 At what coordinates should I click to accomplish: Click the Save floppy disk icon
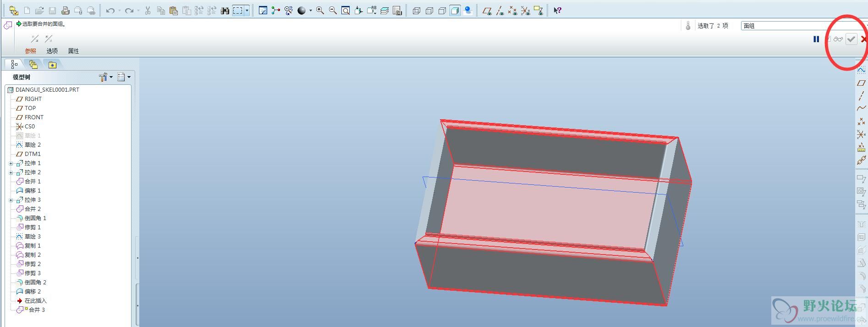tap(53, 11)
